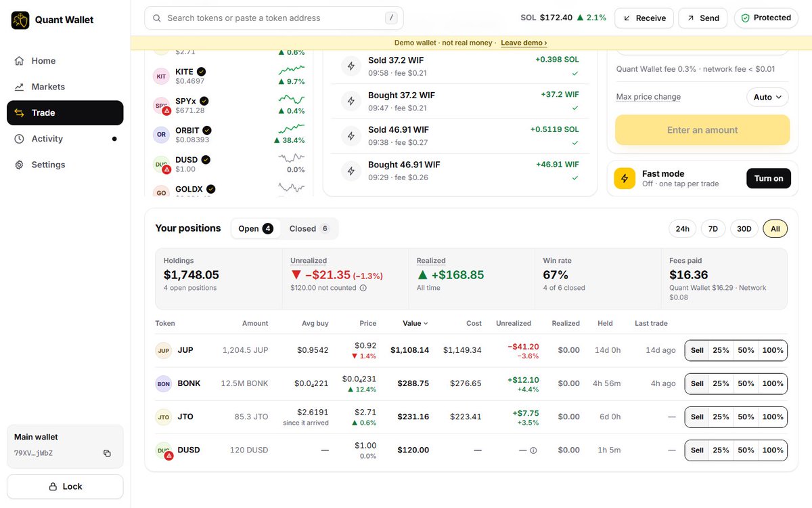Viewport: 812px width, 508px height.
Task: Click Sell in the JTO row
Action: pyautogui.click(x=697, y=417)
